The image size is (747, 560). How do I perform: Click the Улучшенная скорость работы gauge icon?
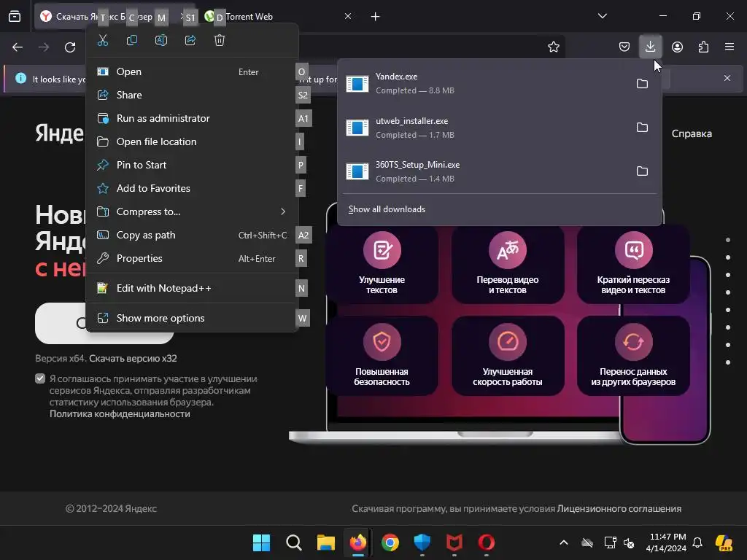[508, 341]
